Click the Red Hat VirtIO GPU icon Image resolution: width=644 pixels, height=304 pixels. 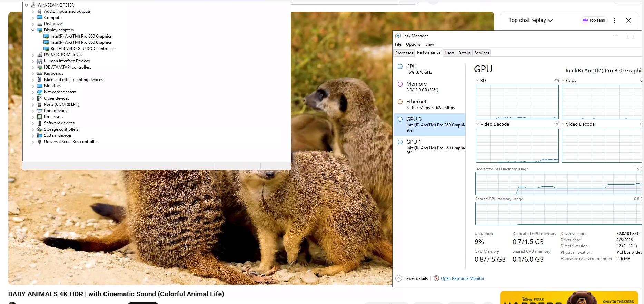coord(46,49)
